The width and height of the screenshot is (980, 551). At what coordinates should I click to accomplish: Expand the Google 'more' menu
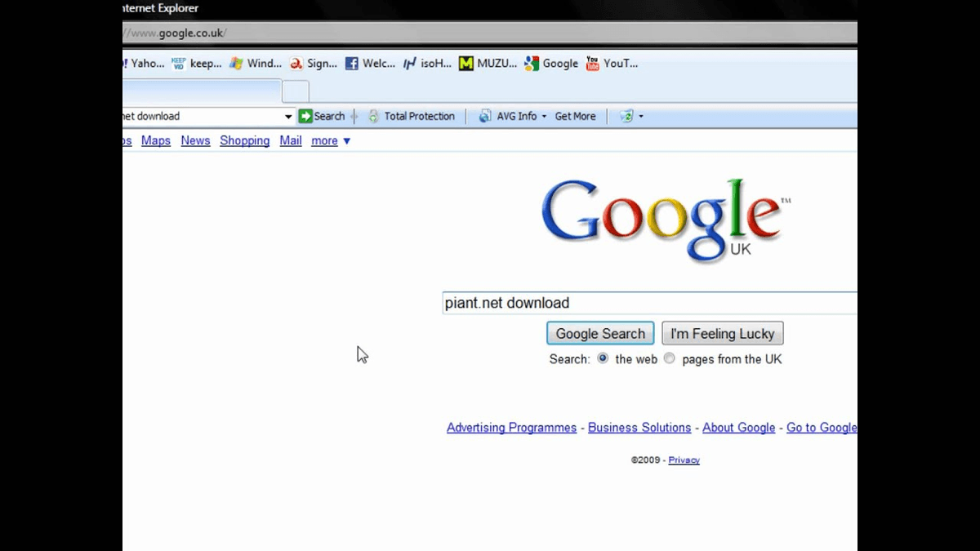pos(331,140)
